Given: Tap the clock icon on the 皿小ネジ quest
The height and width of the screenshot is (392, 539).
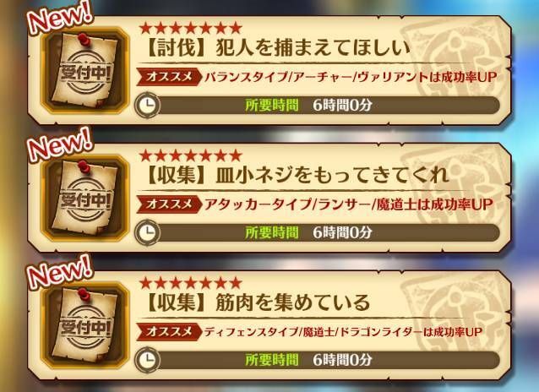Looking at the screenshot, I should point(147,232).
